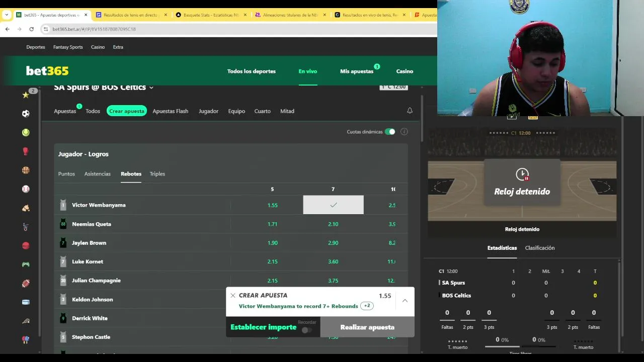Select tennis ball sport icon

pos(26,132)
